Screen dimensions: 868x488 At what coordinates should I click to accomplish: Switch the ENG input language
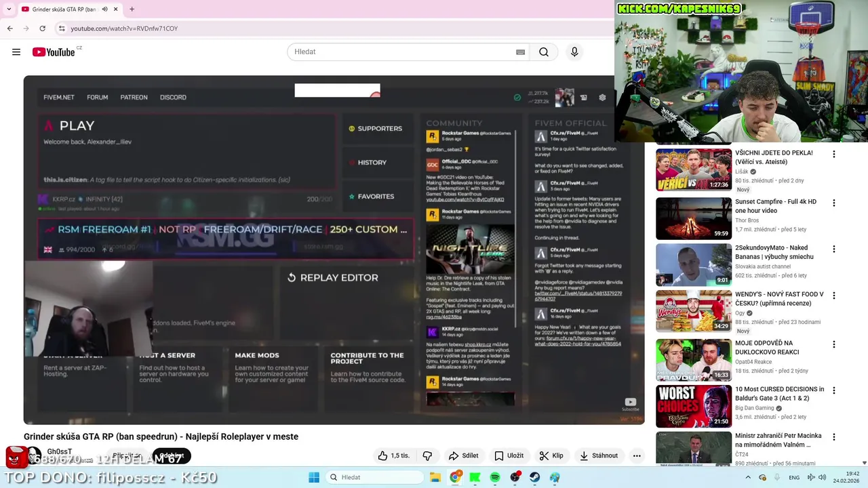tap(793, 477)
